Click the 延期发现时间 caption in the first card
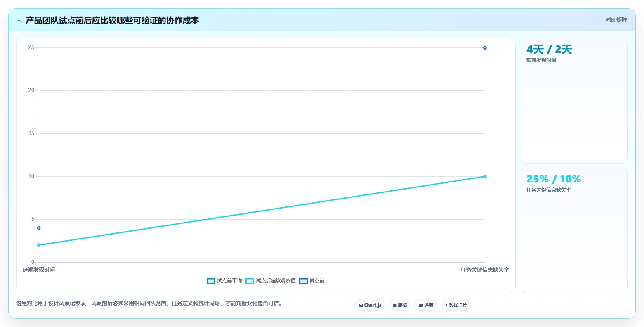This screenshot has width=644, height=327. click(541, 61)
